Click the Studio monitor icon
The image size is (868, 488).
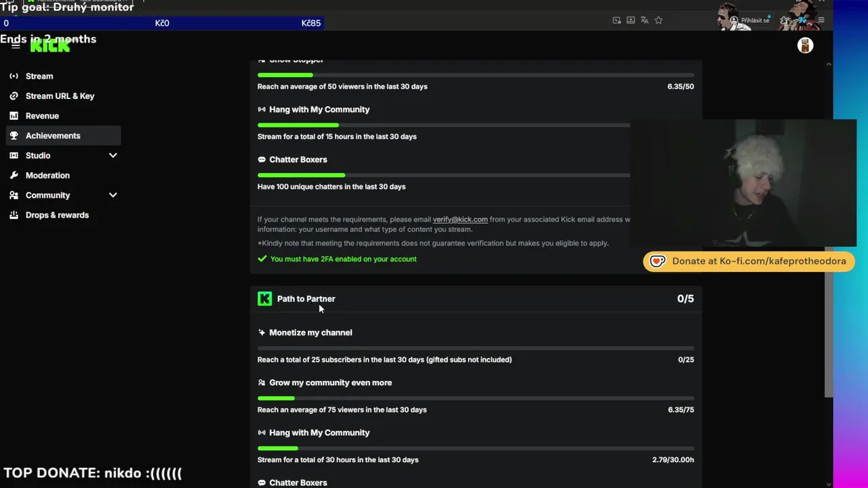pos(14,155)
